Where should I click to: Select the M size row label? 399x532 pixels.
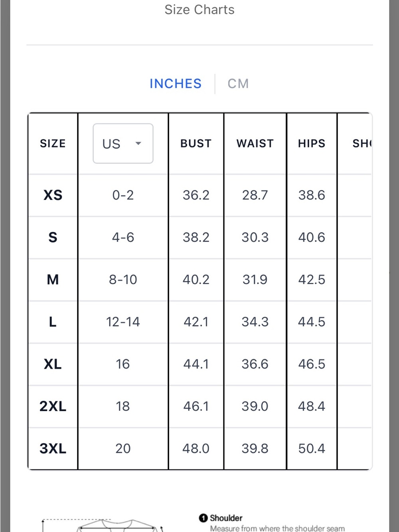coord(53,280)
